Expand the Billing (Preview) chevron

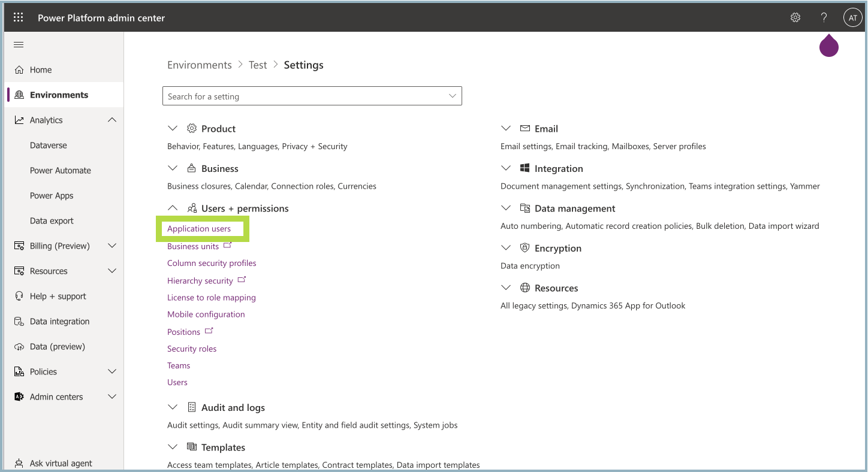click(x=112, y=246)
